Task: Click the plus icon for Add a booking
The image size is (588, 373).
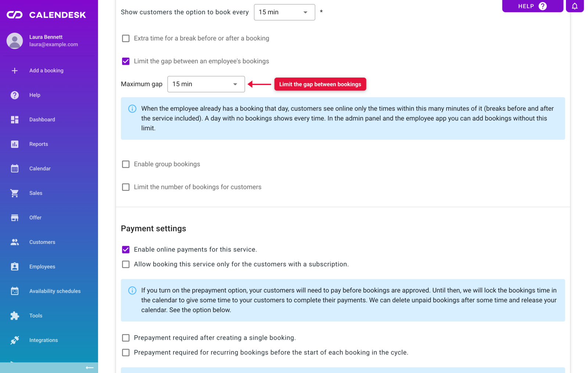Action: coord(15,71)
